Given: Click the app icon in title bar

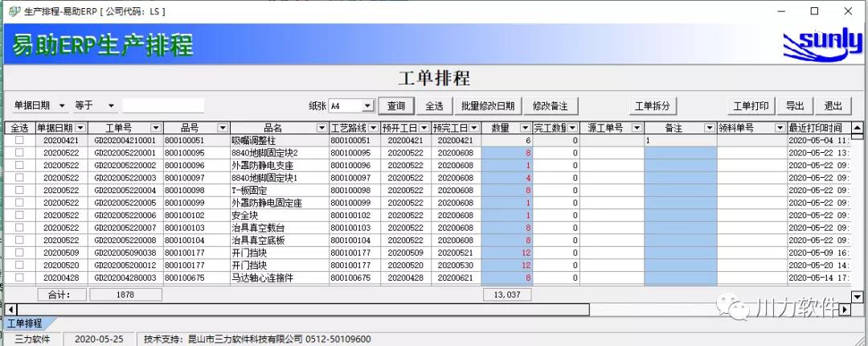Looking at the screenshot, I should pos(14,11).
